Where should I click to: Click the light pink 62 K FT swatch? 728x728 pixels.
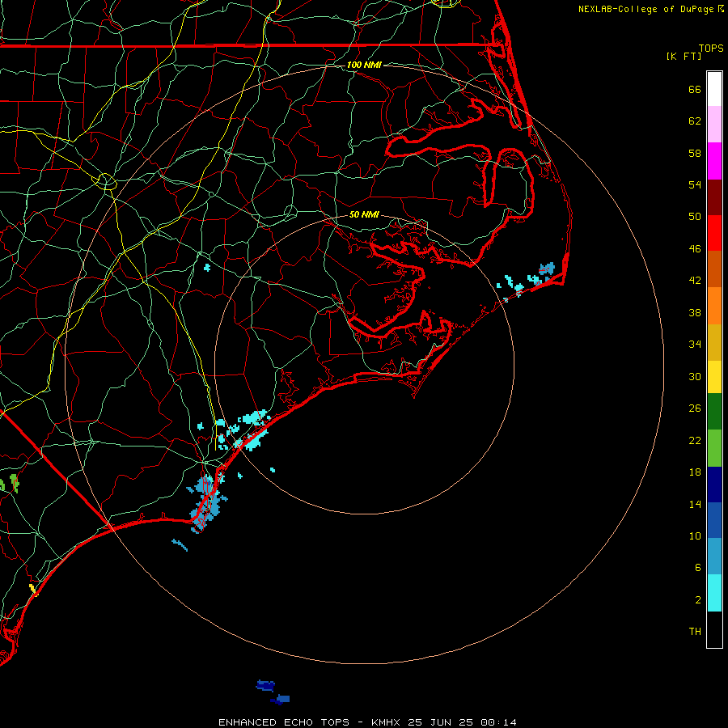coord(714,124)
